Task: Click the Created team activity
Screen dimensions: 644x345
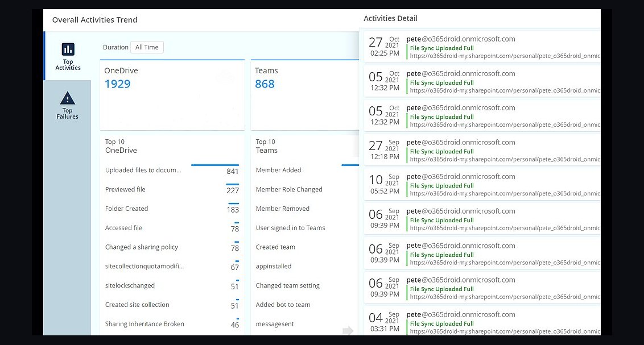Action: tap(275, 247)
